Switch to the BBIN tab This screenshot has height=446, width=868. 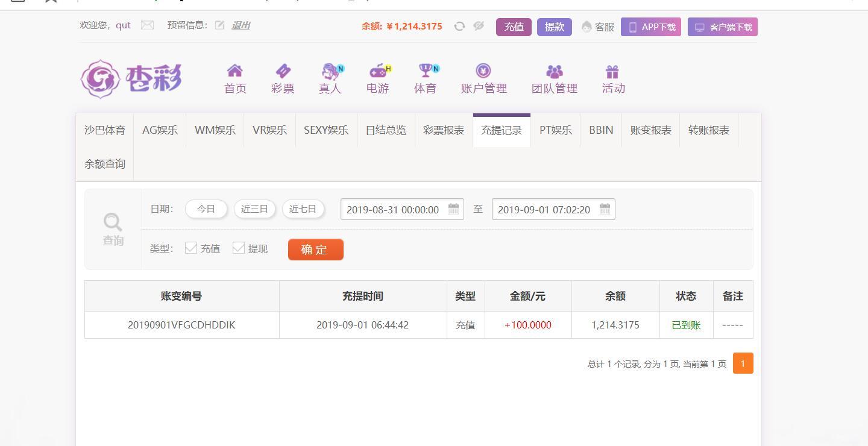click(x=601, y=130)
